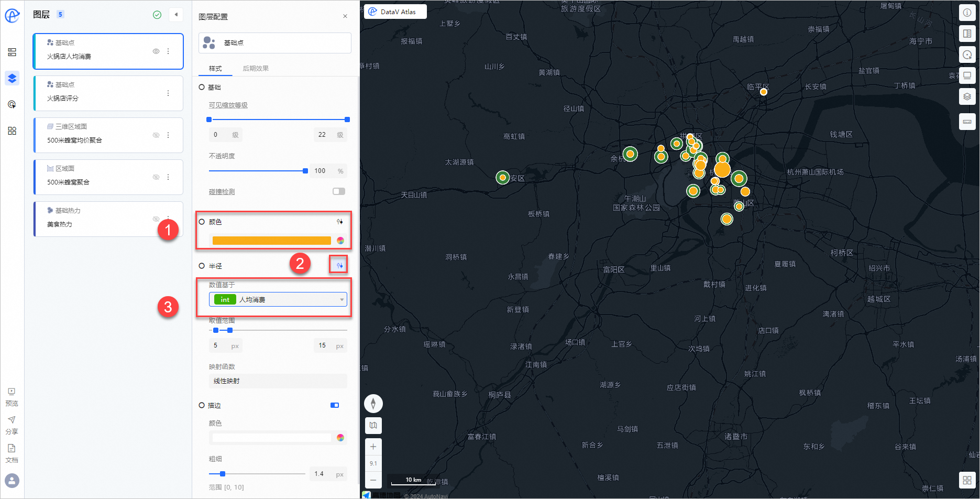Click the 不透明度 opacity slider handle
The height and width of the screenshot is (499, 980).
coord(305,171)
